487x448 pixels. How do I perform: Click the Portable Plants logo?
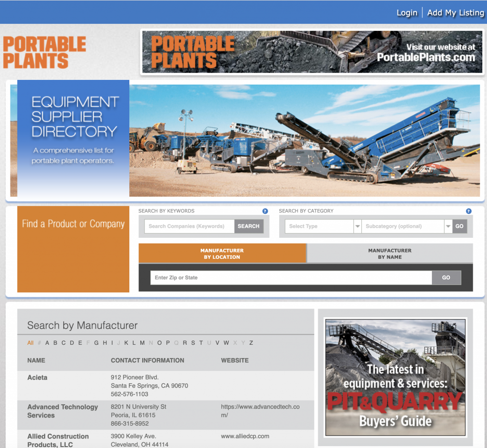44,52
